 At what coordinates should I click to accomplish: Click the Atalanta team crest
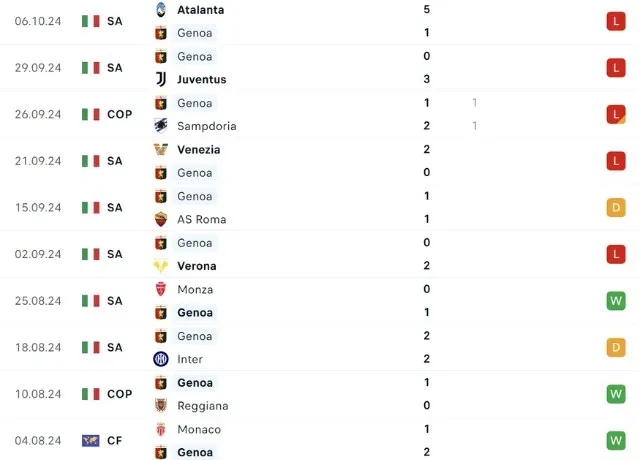(x=160, y=10)
